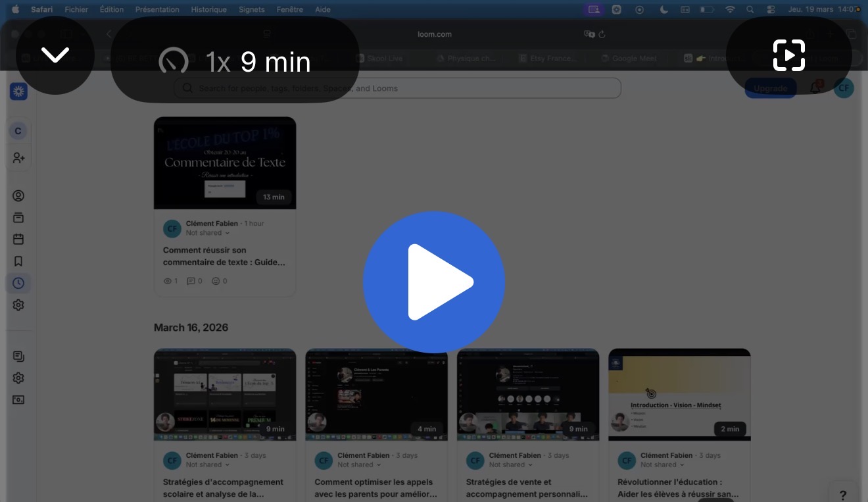868x502 pixels.
Task: Switch to the "Google Meet" browser tab
Action: click(x=629, y=58)
